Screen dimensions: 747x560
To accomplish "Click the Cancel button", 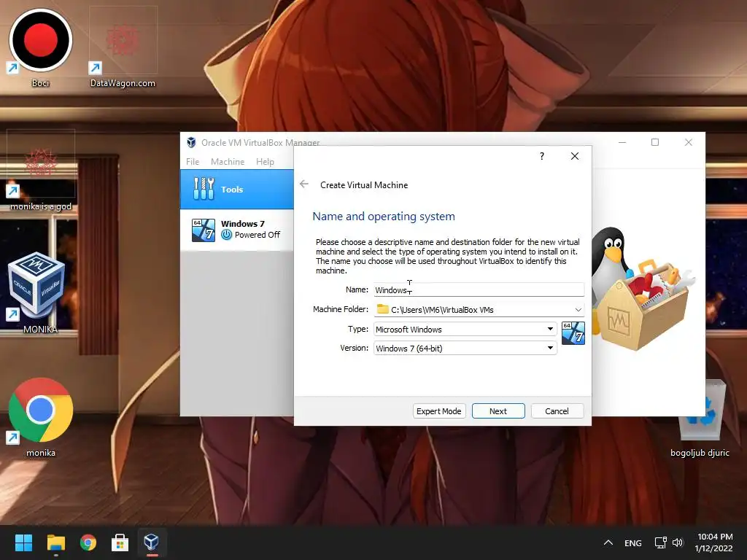I will tap(557, 411).
